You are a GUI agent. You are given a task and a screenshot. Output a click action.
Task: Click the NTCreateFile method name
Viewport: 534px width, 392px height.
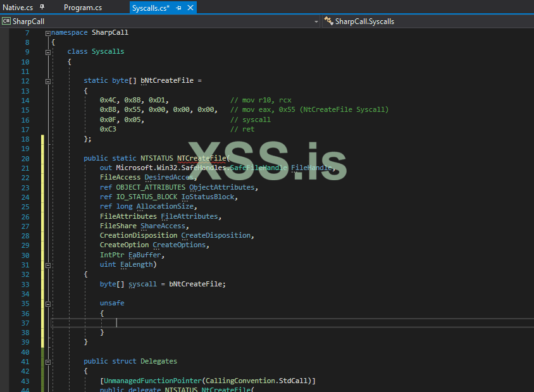point(202,158)
